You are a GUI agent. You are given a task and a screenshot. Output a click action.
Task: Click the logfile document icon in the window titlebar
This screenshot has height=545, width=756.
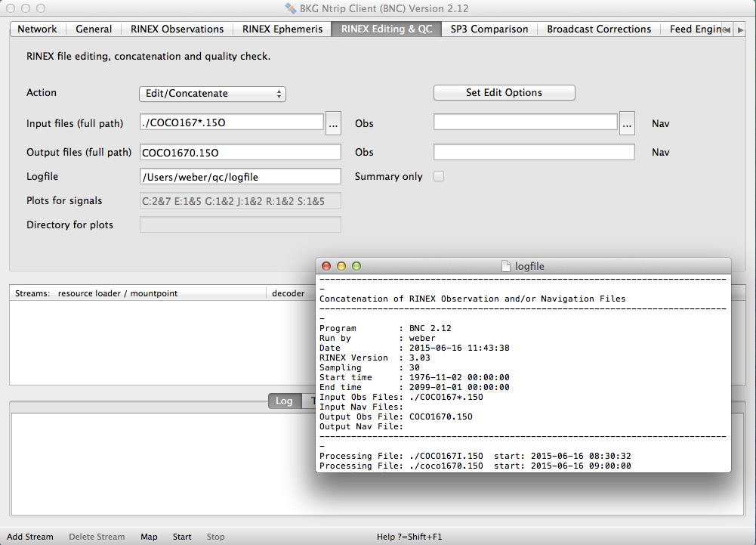coord(506,266)
